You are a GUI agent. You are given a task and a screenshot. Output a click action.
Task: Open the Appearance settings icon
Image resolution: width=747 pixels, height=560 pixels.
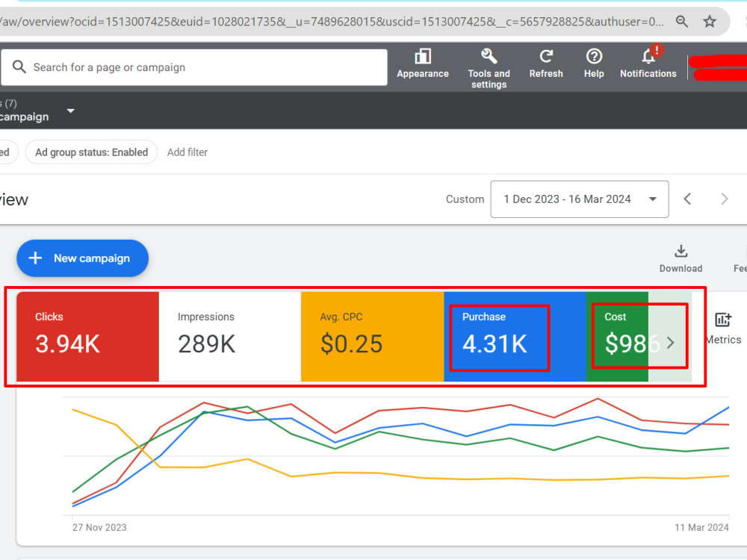423,57
